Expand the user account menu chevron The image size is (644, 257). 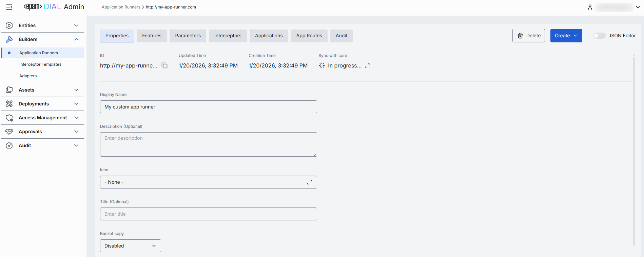[638, 7]
